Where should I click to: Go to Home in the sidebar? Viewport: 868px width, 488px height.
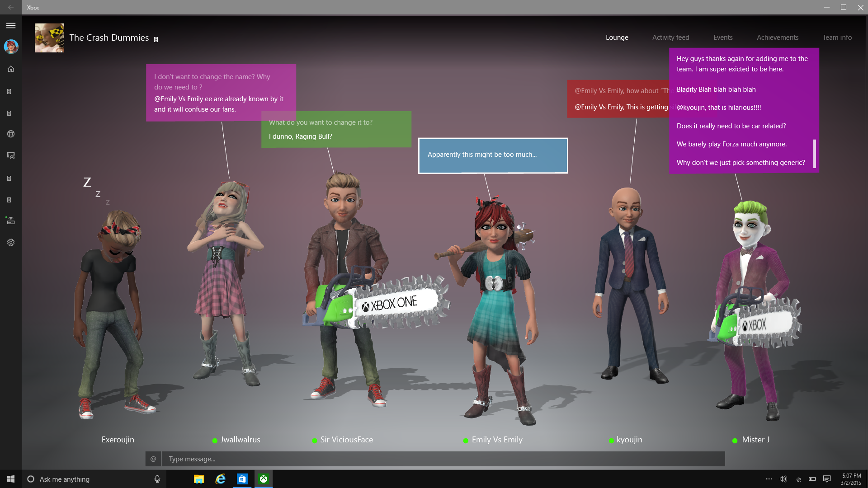pos(11,69)
